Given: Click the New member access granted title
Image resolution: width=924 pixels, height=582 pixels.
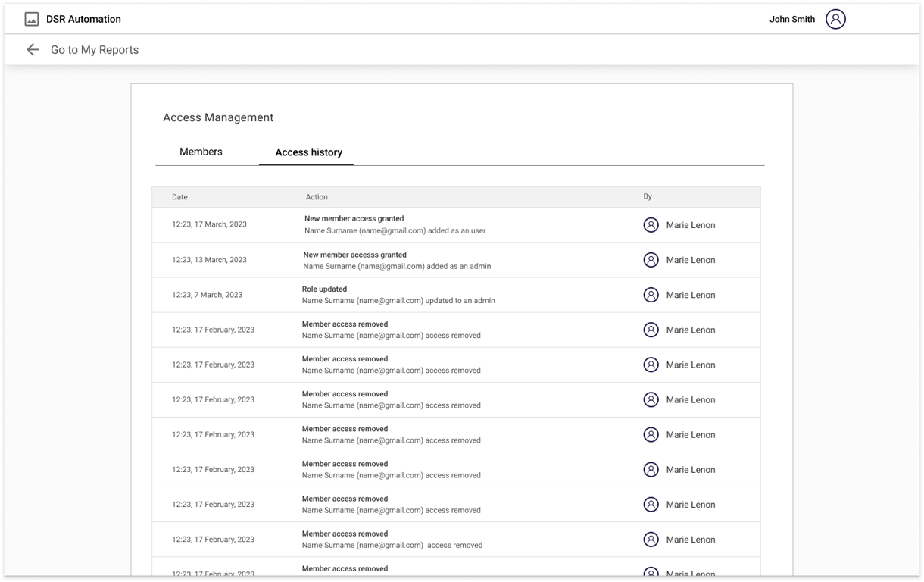Looking at the screenshot, I should (x=354, y=218).
